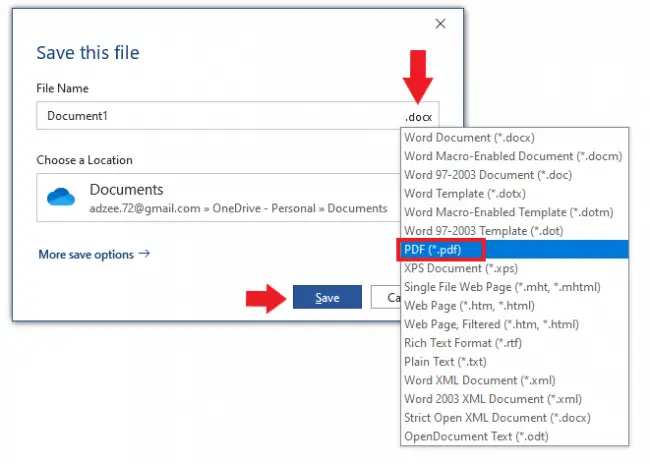
Task: Choose Word 97-2003 Template (*.dot)
Action: (514, 231)
